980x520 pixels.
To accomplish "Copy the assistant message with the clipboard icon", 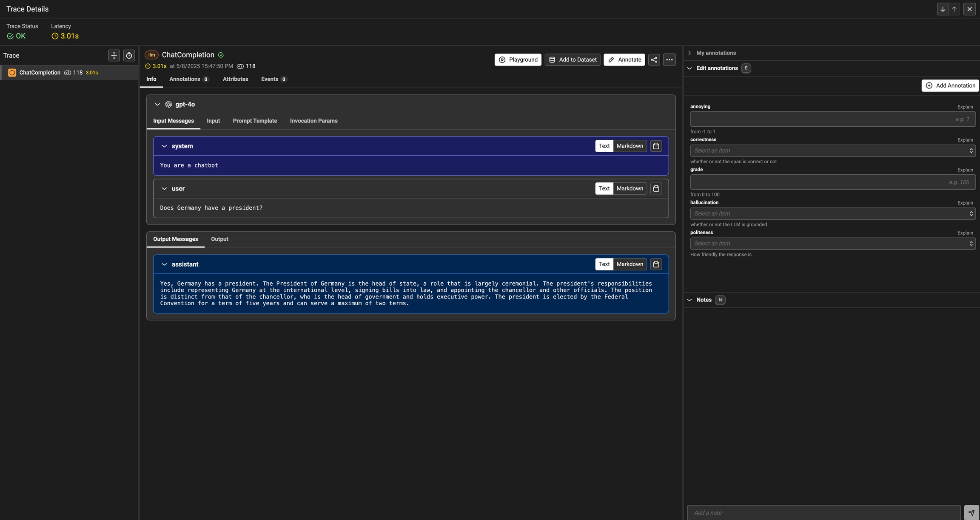I will pos(656,264).
